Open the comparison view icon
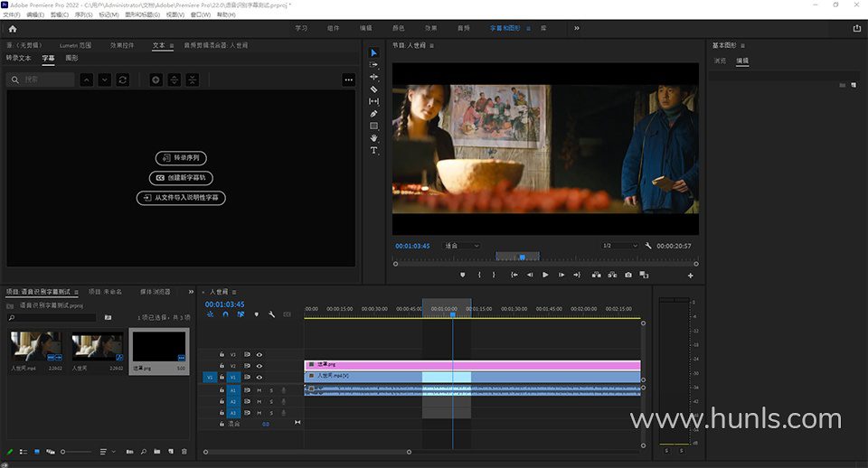Image resolution: width=868 pixels, height=468 pixels. [644, 275]
